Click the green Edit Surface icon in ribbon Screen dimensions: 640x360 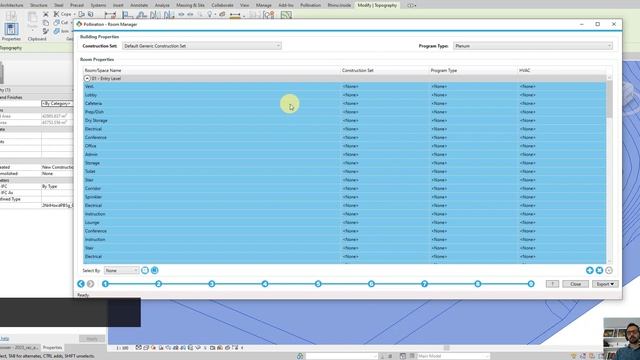coord(286,15)
